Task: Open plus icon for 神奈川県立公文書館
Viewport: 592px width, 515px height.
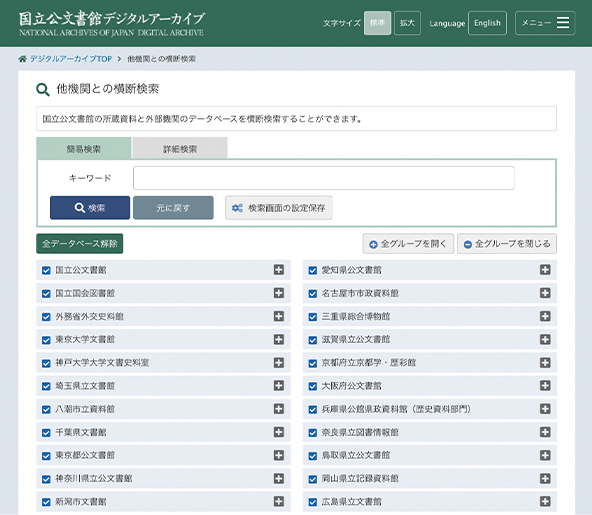Action: click(279, 478)
